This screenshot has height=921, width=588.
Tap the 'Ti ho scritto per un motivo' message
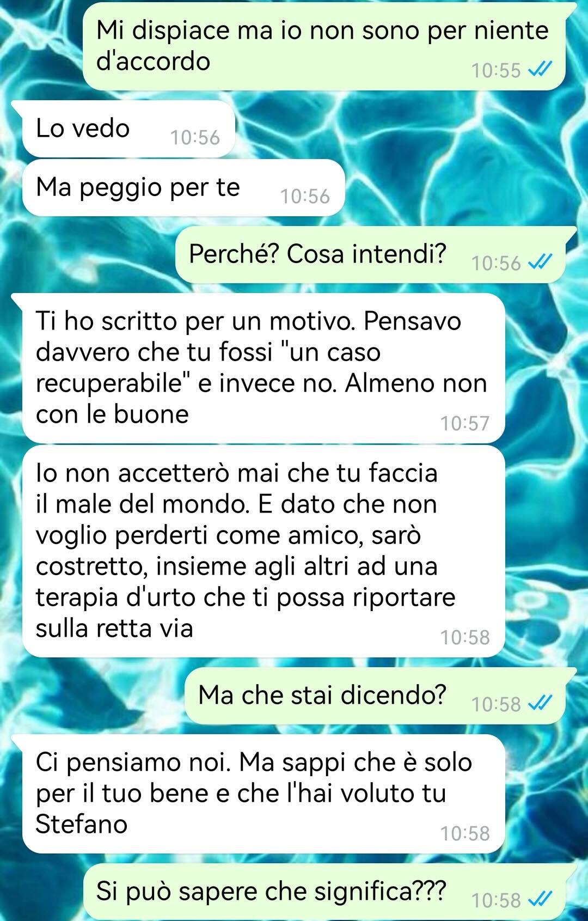[264, 368]
